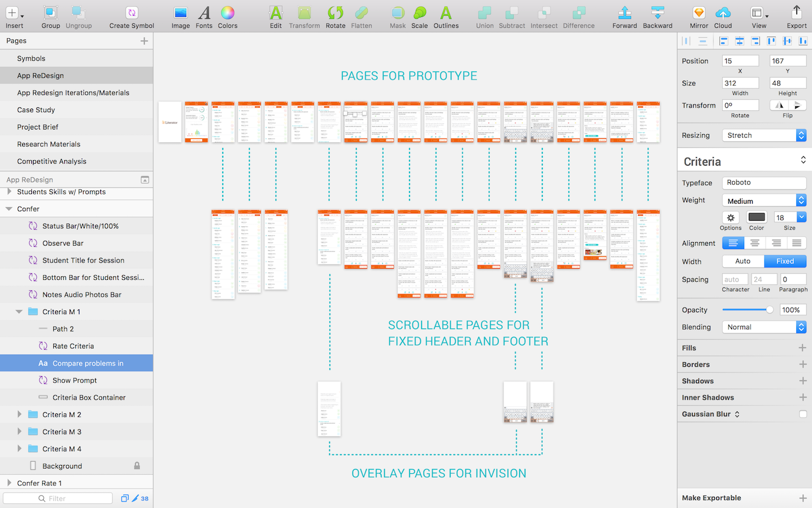Image resolution: width=812 pixels, height=508 pixels.
Task: Move the layer Backward
Action: click(658, 13)
